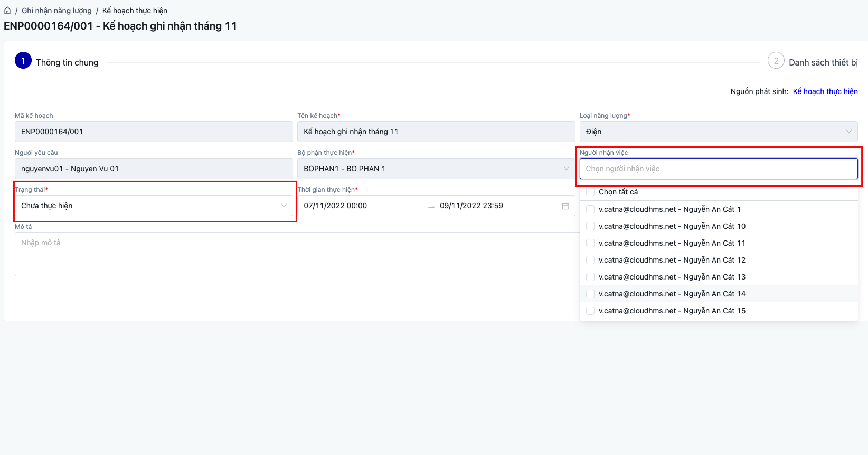The height and width of the screenshot is (455, 868).
Task: Check the Nguyễn An Cát 11 checkbox
Action: click(x=590, y=243)
